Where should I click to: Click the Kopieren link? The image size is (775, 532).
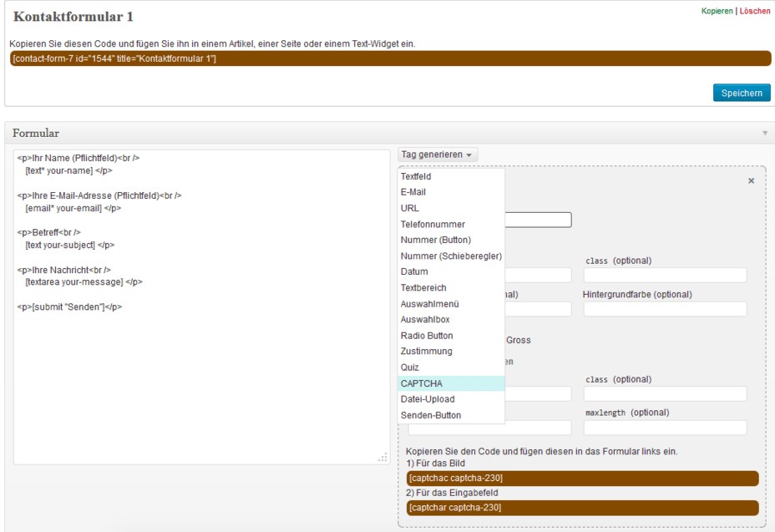tap(717, 11)
